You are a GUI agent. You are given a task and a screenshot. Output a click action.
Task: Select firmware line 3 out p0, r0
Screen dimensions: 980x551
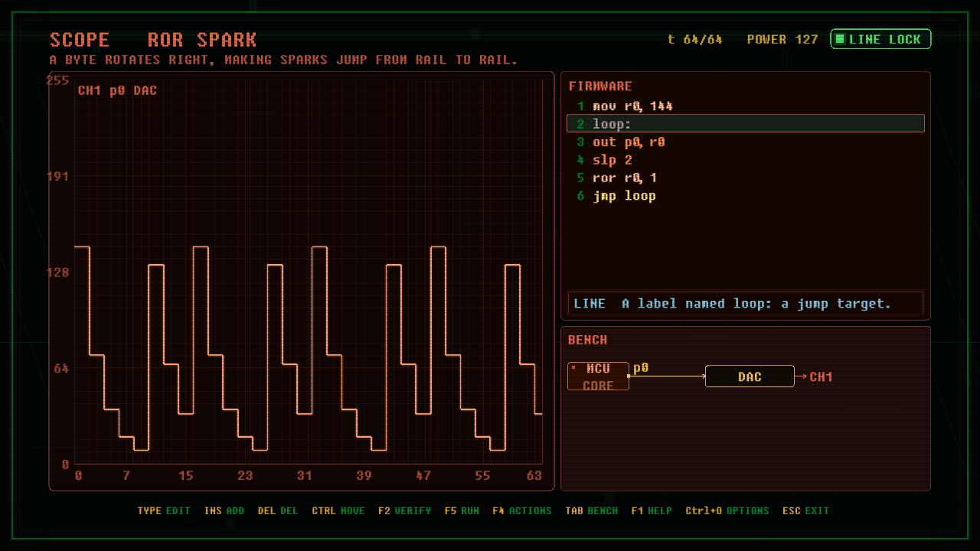coord(745,142)
